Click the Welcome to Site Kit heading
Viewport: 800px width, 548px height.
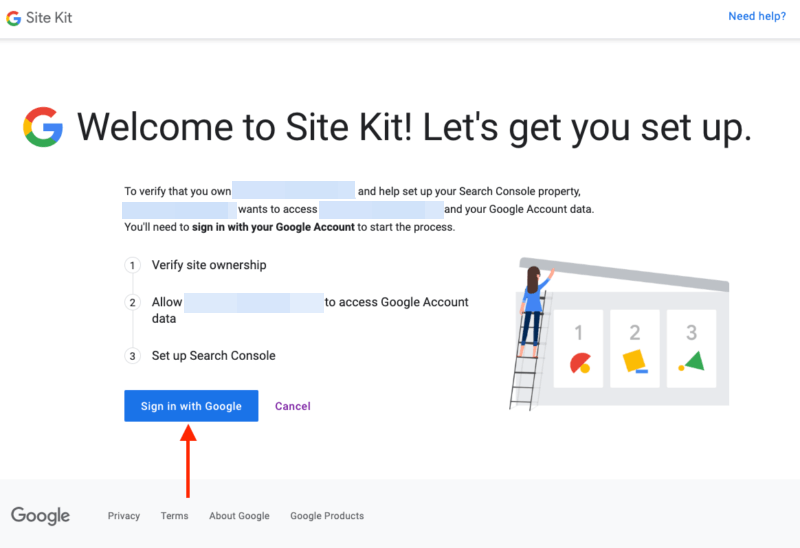tap(414, 128)
